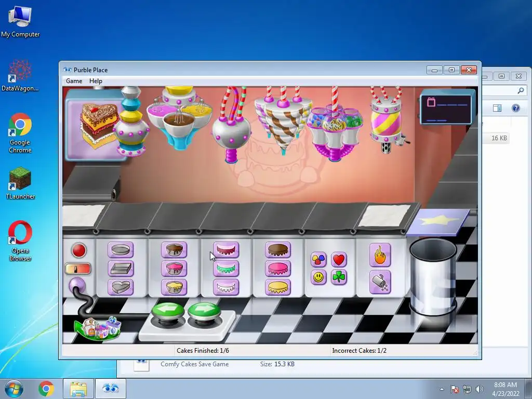Activate the sprinkles shaker button

coord(380,282)
